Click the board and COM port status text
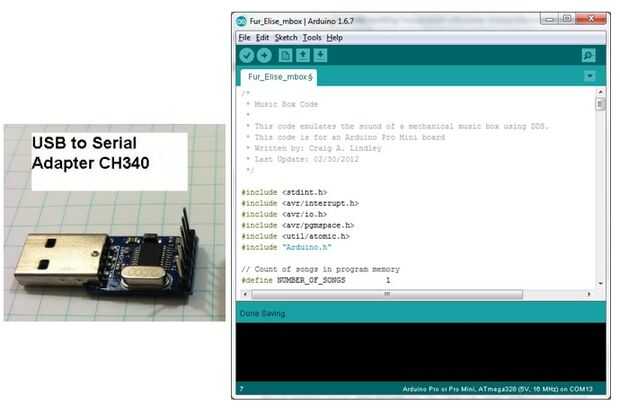This screenshot has height=414, width=620. (497, 389)
